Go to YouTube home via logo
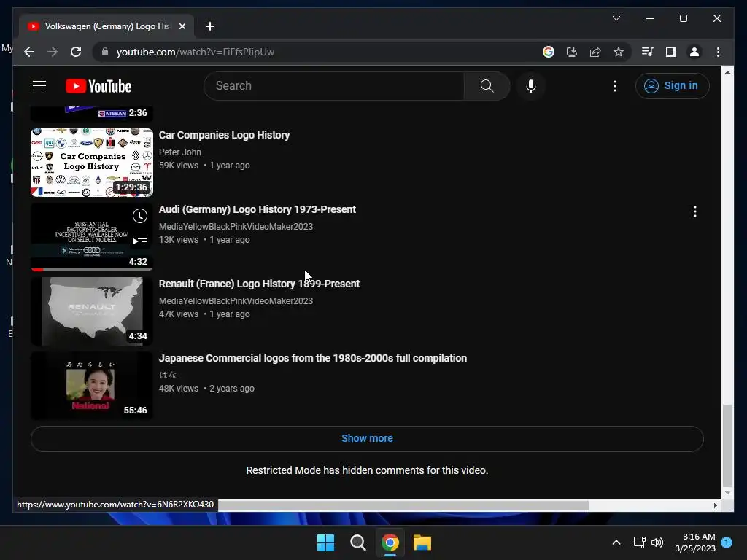This screenshot has width=747, height=560. [98, 86]
